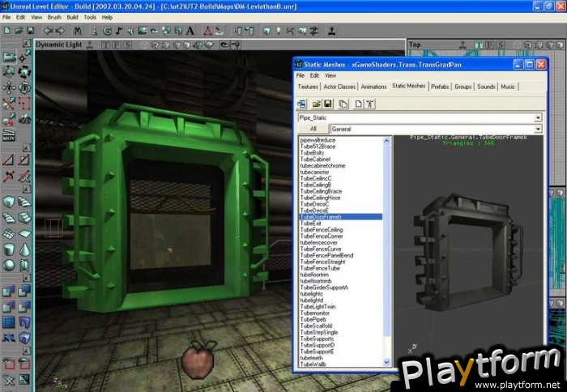Select the Cube brush builder
Screen dimensions: 567x392
pos(9,202)
